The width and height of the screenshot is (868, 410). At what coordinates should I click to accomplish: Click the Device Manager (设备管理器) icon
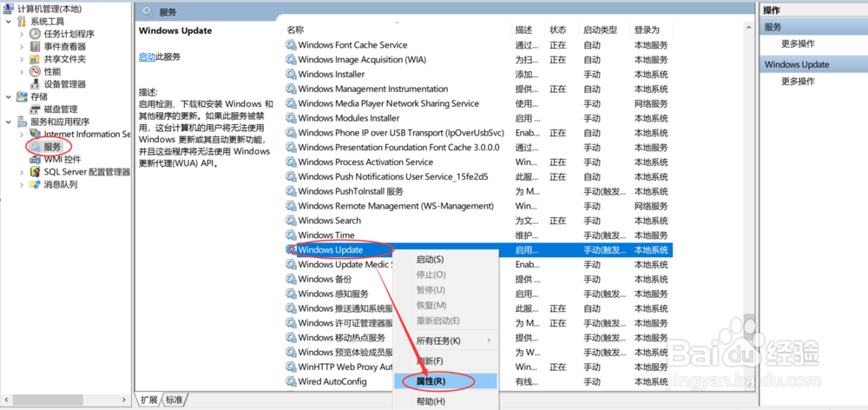tap(36, 84)
